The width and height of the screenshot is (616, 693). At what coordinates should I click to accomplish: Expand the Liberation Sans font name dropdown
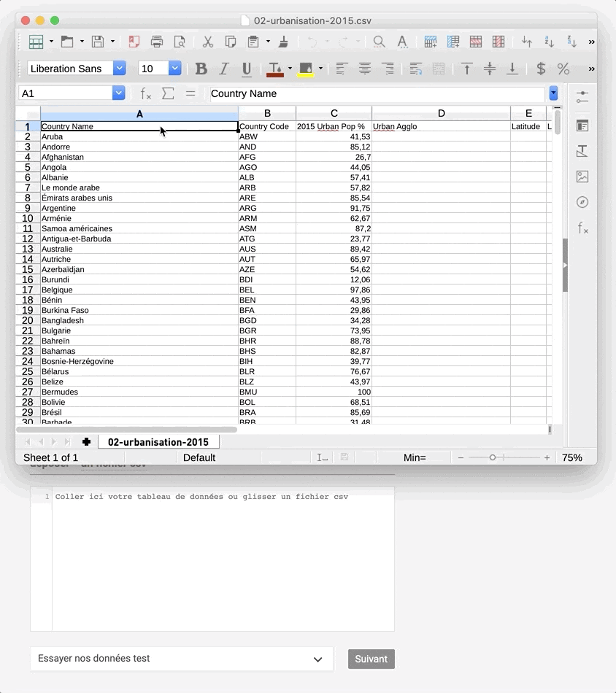pos(120,69)
